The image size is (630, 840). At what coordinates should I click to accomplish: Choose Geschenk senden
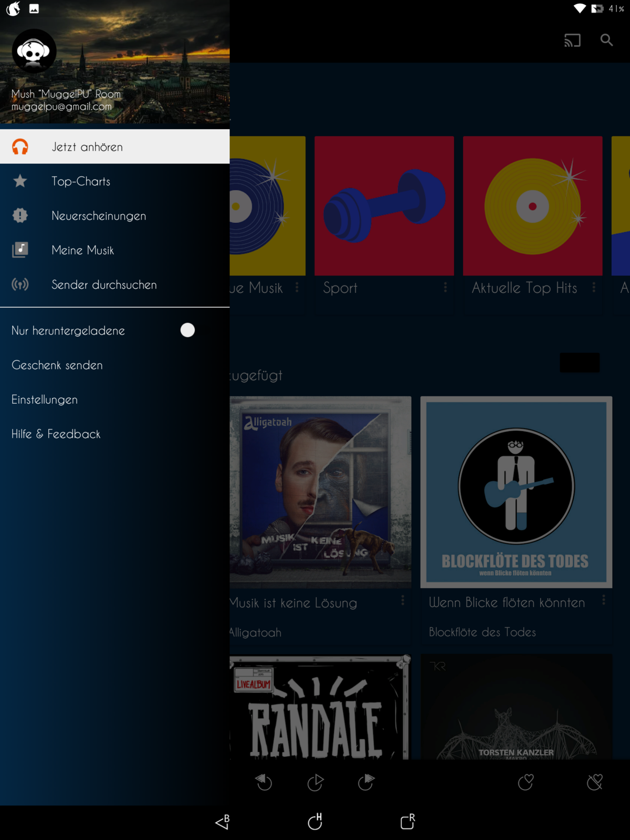tap(57, 365)
